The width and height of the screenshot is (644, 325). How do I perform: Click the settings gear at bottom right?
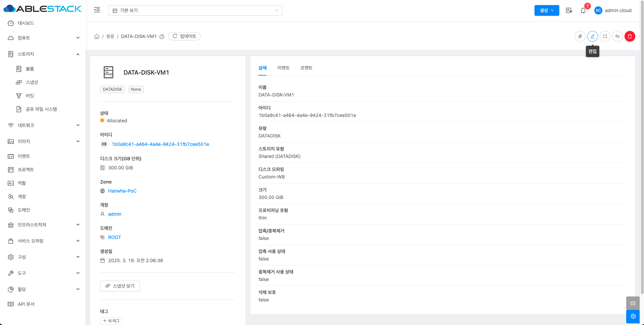click(633, 316)
